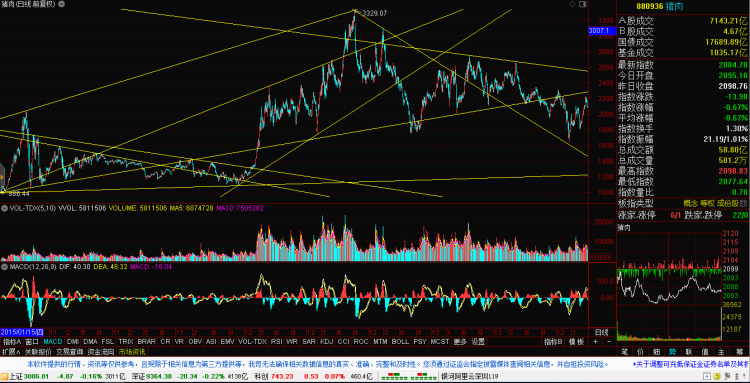Select the 势 trend tab under the mini chart
750x383 pixels.
(673, 352)
